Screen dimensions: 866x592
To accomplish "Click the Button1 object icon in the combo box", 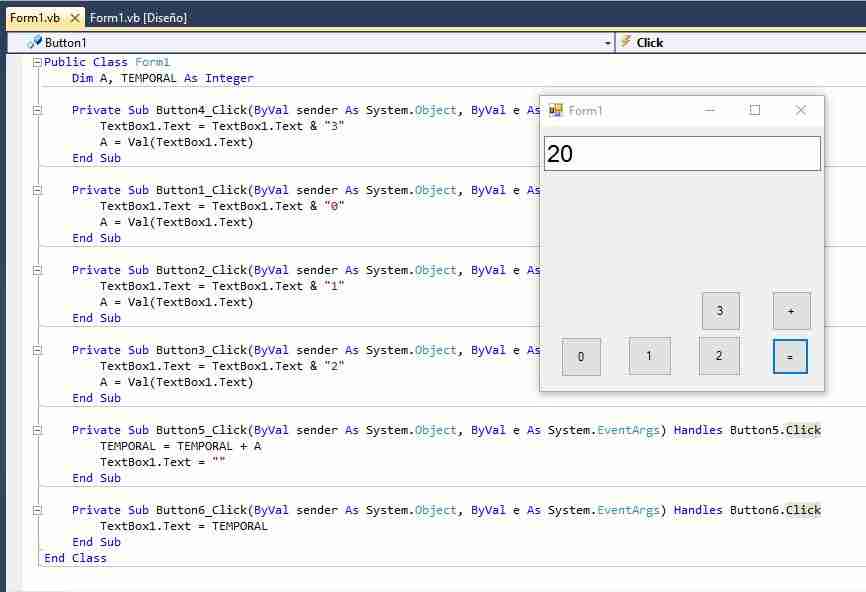I will (34, 42).
